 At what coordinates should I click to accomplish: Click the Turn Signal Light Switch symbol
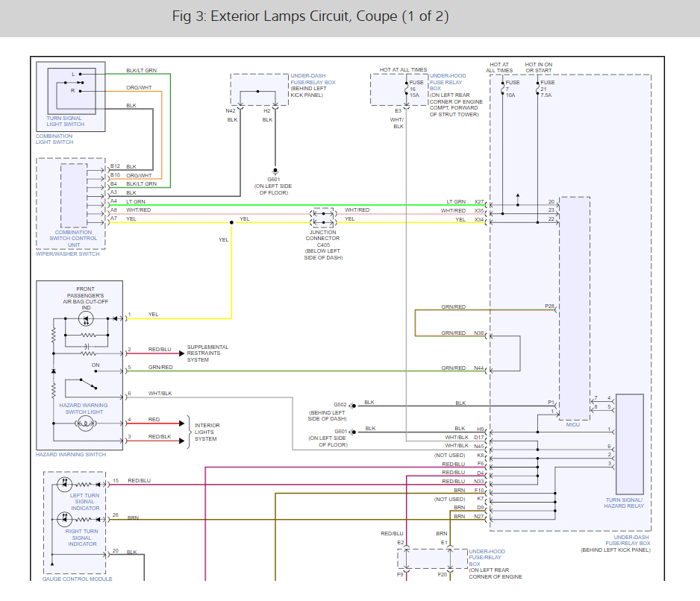tap(71, 89)
